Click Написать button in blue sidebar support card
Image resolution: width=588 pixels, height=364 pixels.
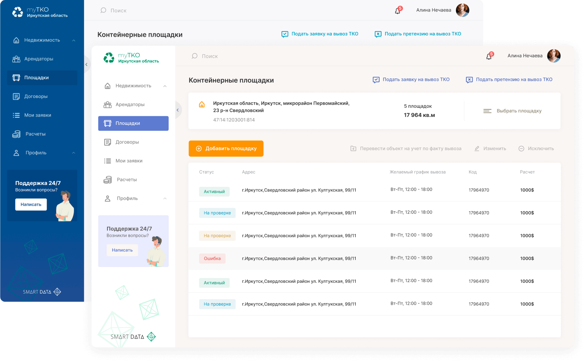(x=31, y=204)
